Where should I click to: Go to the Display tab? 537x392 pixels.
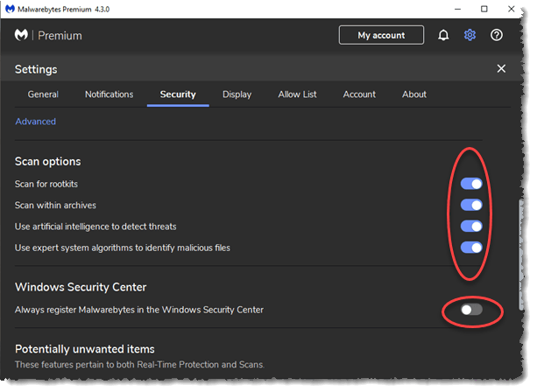[237, 94]
